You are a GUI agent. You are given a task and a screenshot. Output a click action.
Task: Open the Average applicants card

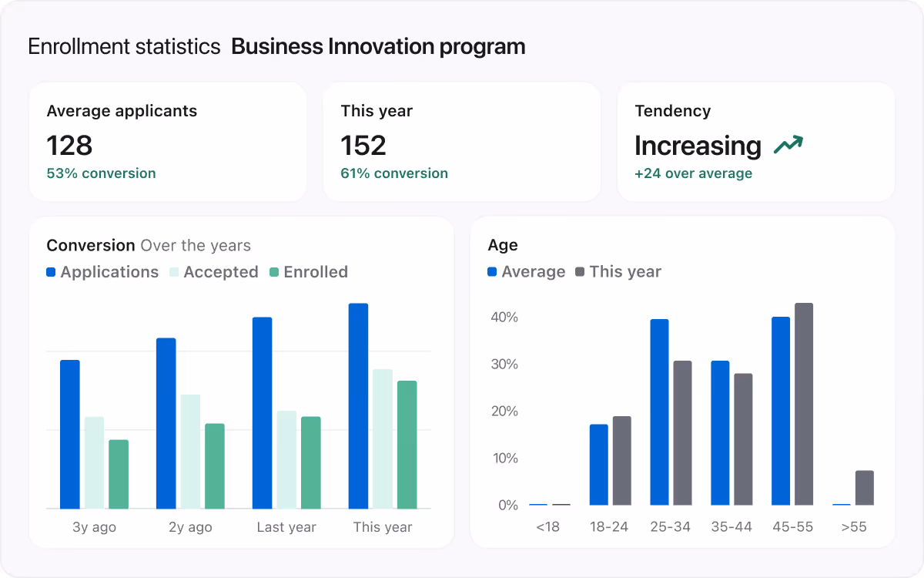click(x=167, y=142)
